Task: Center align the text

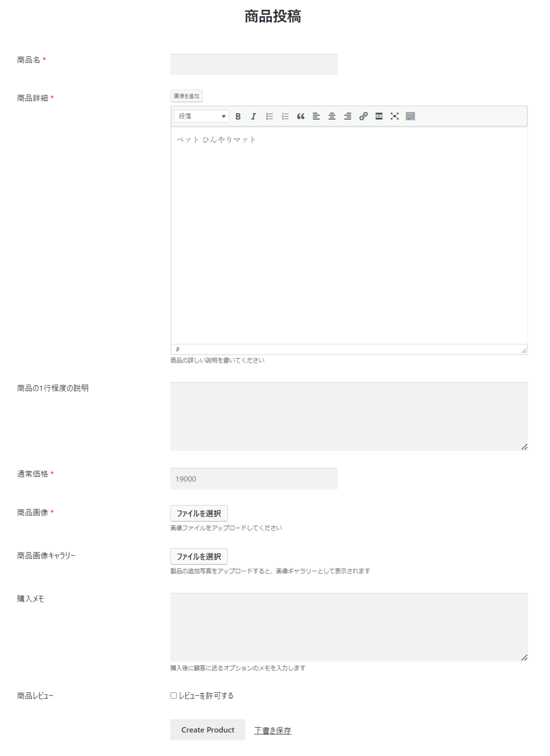Action: pyautogui.click(x=332, y=116)
